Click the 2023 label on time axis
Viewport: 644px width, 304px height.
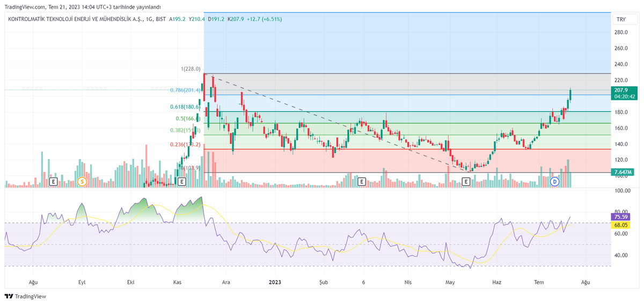pyautogui.click(x=275, y=281)
